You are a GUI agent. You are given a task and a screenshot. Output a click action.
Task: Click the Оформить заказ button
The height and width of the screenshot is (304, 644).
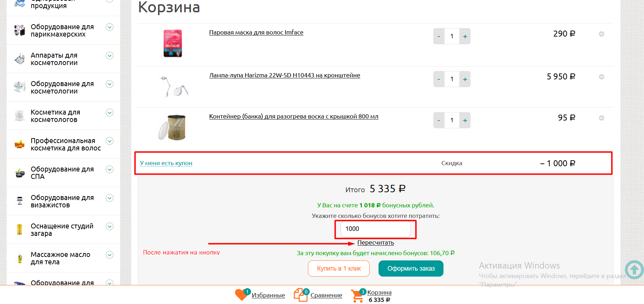click(x=411, y=269)
